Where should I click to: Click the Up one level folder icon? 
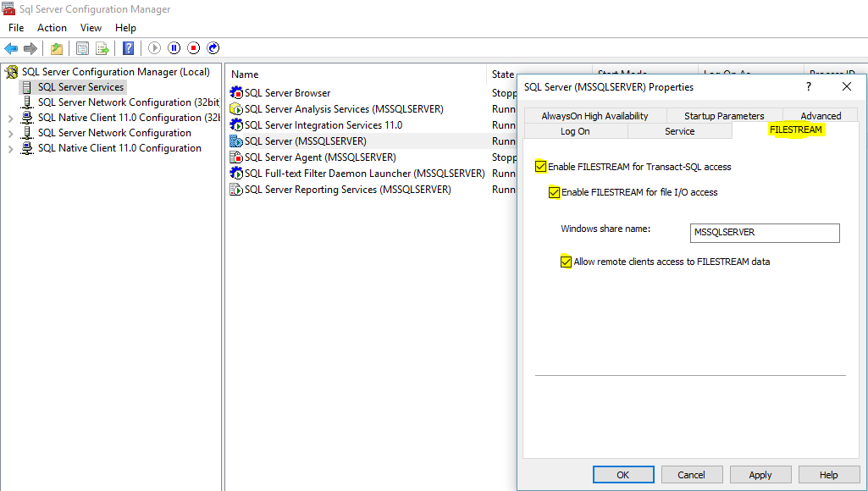pyautogui.click(x=57, y=48)
